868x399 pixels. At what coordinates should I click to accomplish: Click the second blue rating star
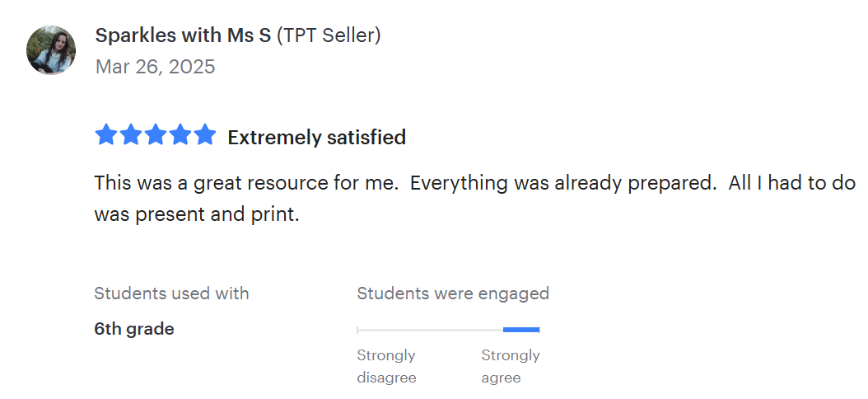click(x=131, y=135)
